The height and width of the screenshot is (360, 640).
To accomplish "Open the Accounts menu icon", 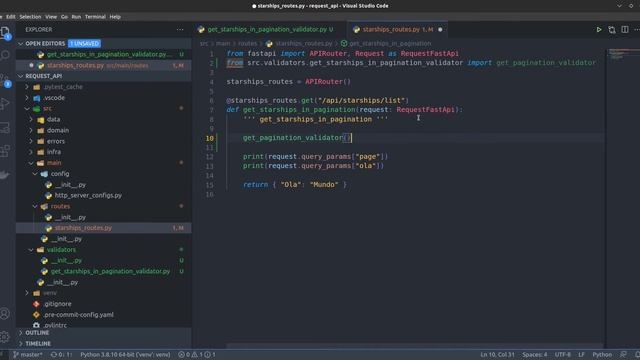I will [5, 313].
